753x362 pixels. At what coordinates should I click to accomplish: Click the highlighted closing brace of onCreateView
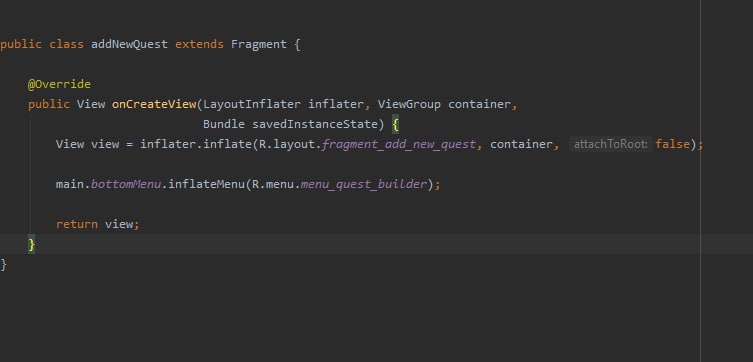31,244
